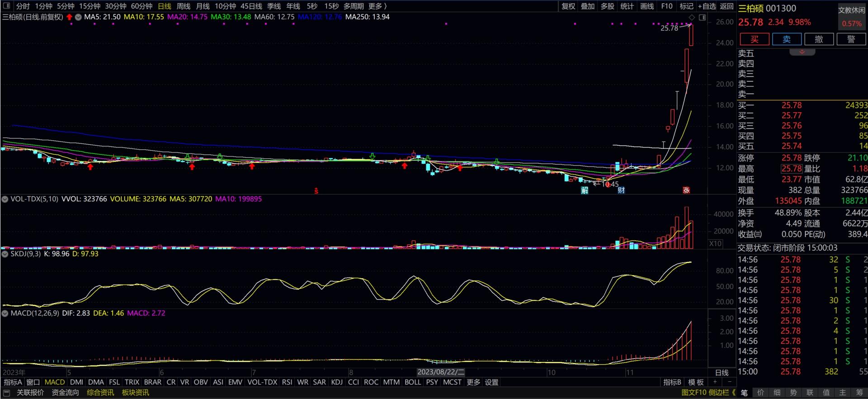Open 资金流向 capital flow tab
This screenshot has height=399, width=868.
pos(66,393)
